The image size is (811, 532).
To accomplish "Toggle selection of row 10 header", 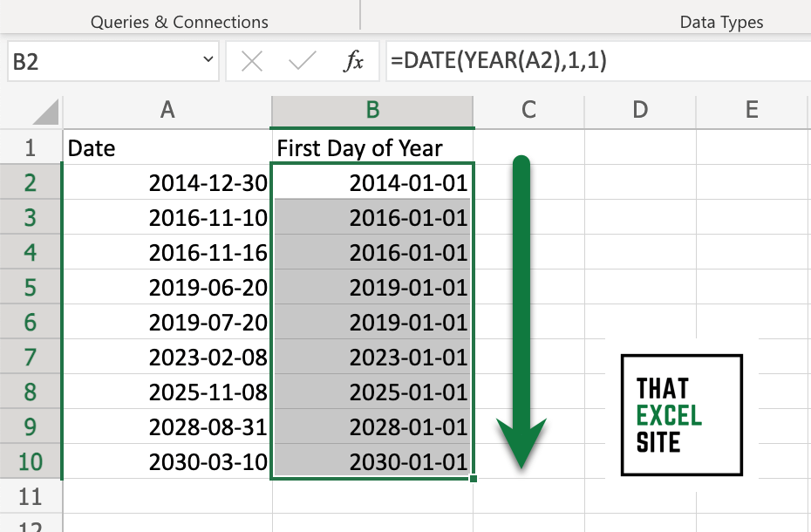I will [x=31, y=461].
